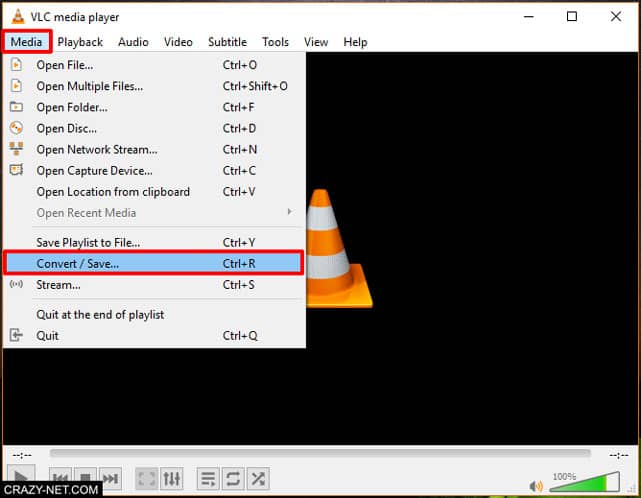
Task: Click the stop playback button
Action: 85,478
